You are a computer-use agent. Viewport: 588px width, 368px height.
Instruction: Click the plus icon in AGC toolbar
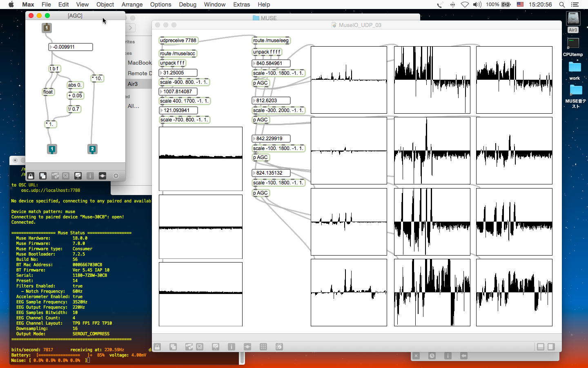coord(116,176)
